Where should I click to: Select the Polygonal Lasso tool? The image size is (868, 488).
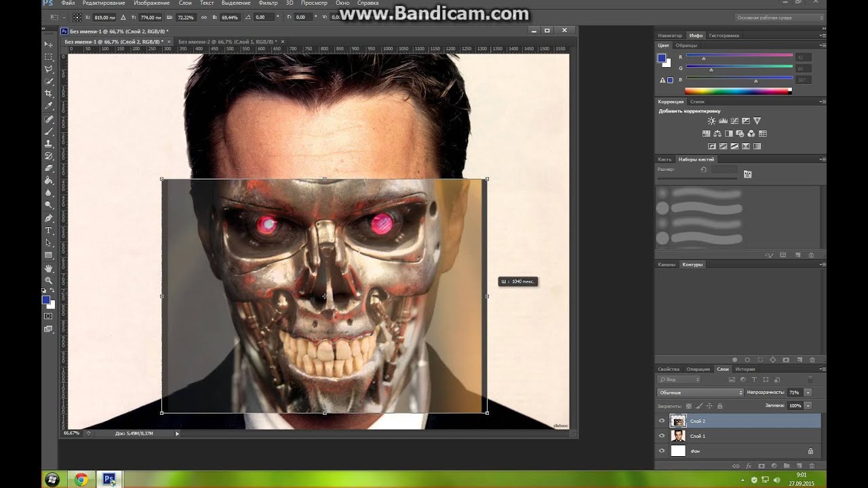point(49,69)
